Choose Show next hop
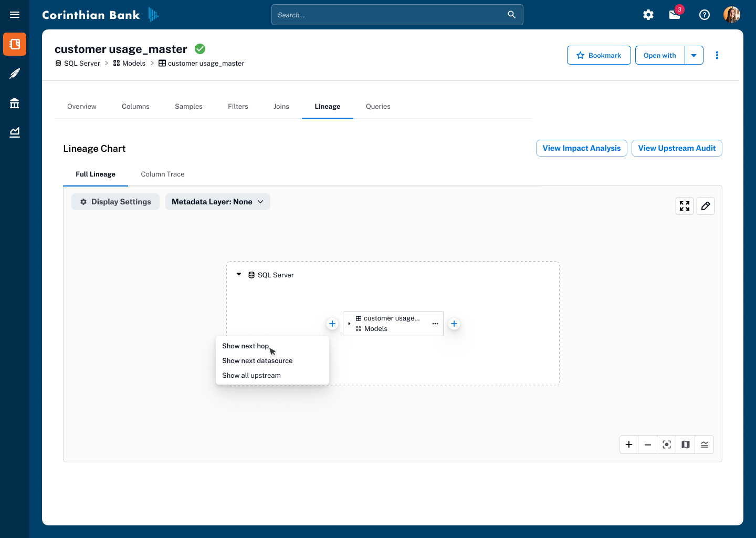756x538 pixels. 272,346
